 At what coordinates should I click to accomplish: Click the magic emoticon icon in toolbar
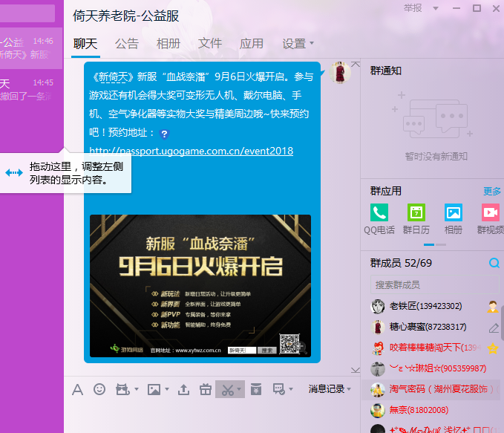(122, 389)
